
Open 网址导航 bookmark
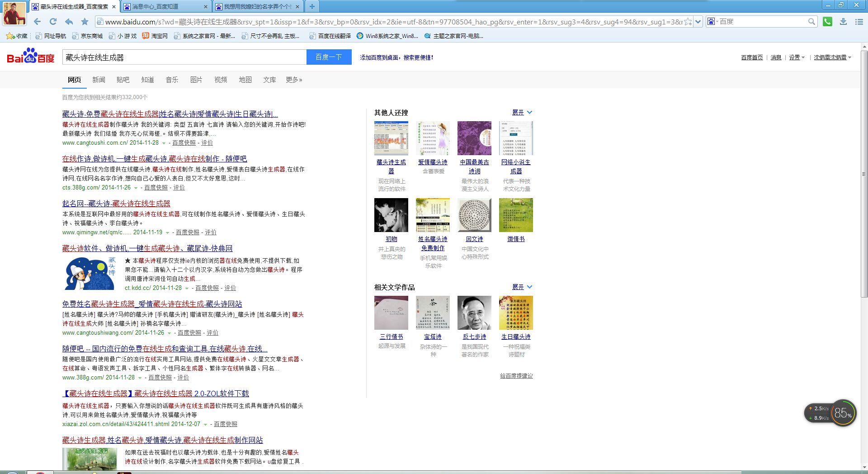[x=51, y=36]
